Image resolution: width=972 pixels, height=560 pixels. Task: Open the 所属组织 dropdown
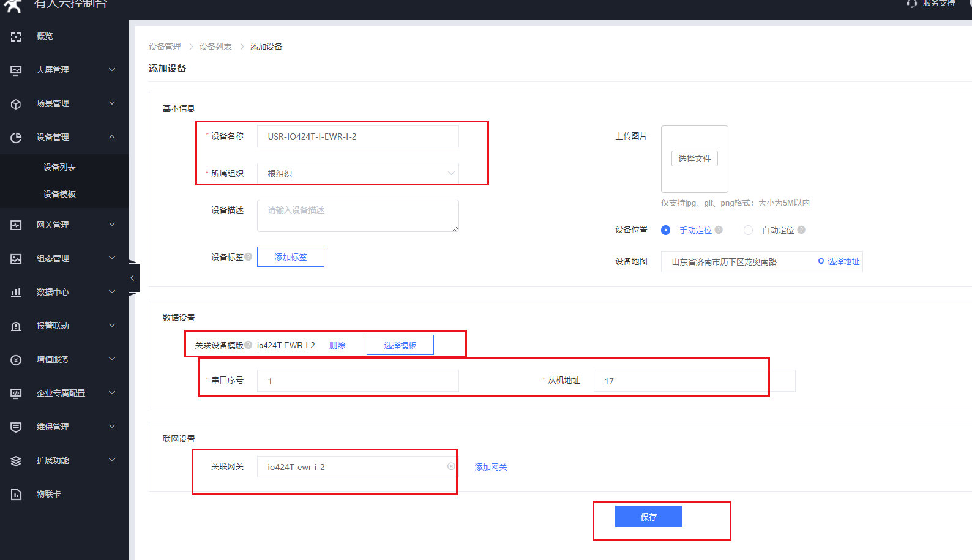click(357, 174)
